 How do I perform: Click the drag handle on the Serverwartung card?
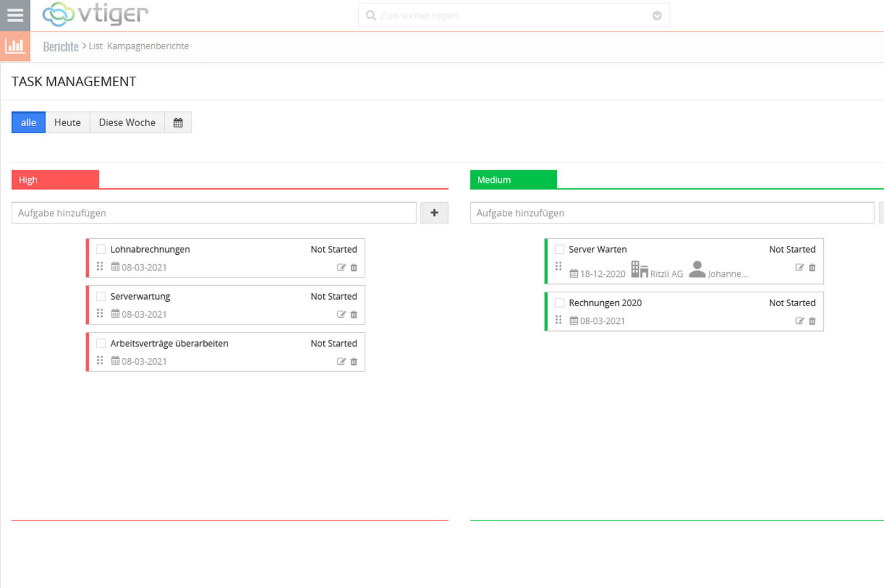click(x=100, y=313)
